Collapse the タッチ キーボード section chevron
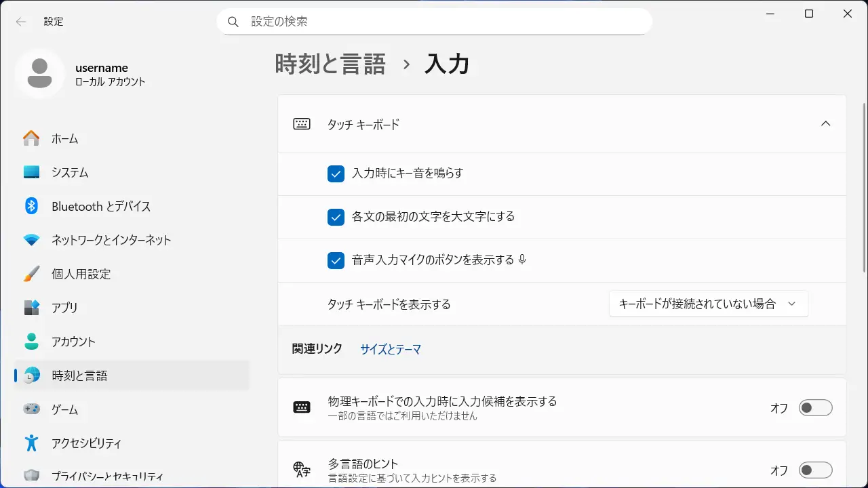This screenshot has height=488, width=868. (x=825, y=124)
